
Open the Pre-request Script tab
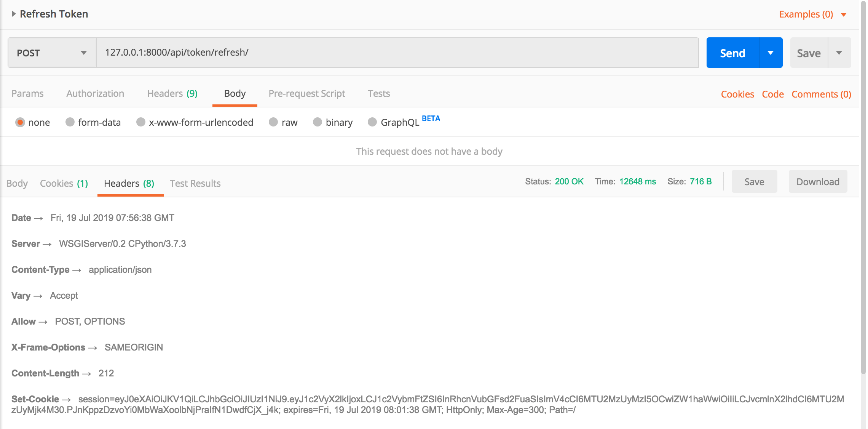[x=306, y=94]
